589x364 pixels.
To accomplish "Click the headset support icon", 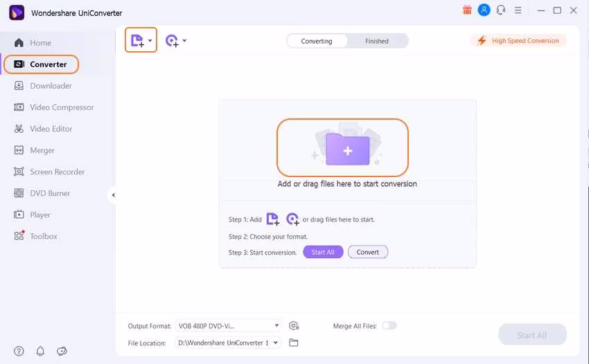I will pyautogui.click(x=501, y=10).
